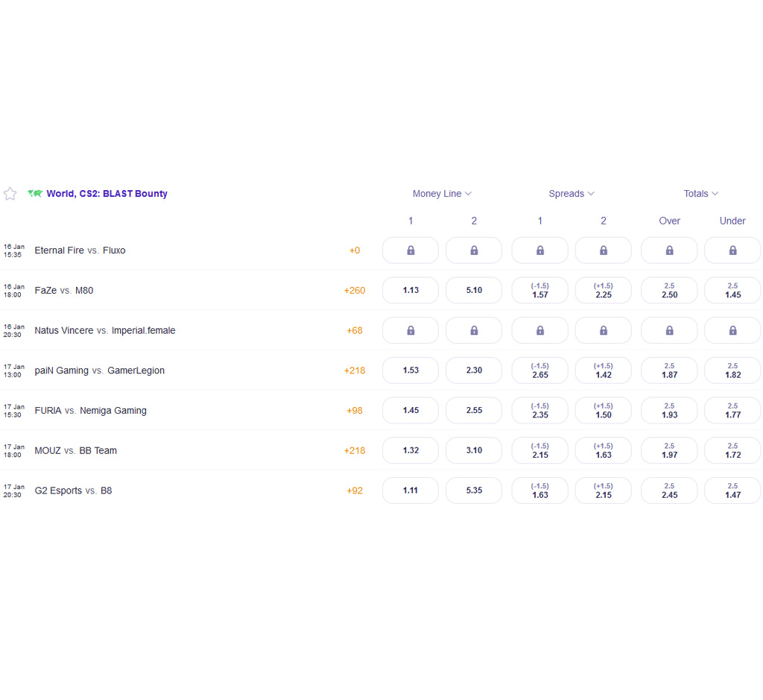763x700 pixels.
Task: Open FaZe vs. M80 match page
Action: 64,291
